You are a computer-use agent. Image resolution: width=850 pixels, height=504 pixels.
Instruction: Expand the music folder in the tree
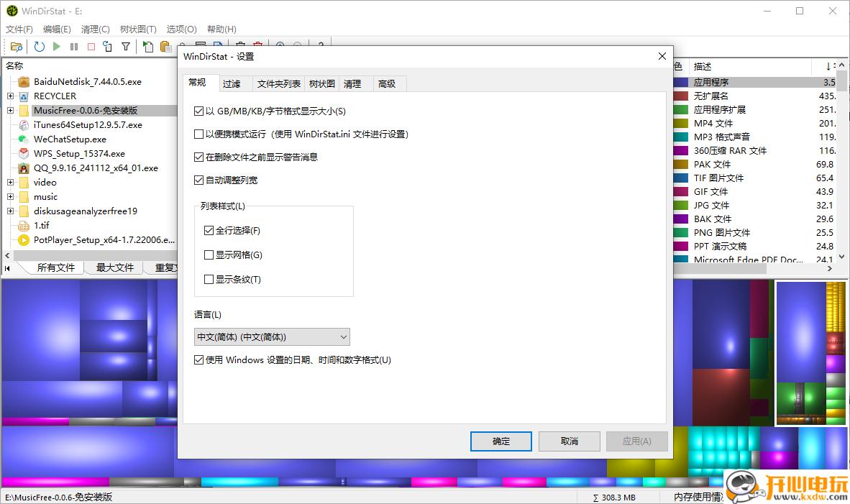pos(10,196)
